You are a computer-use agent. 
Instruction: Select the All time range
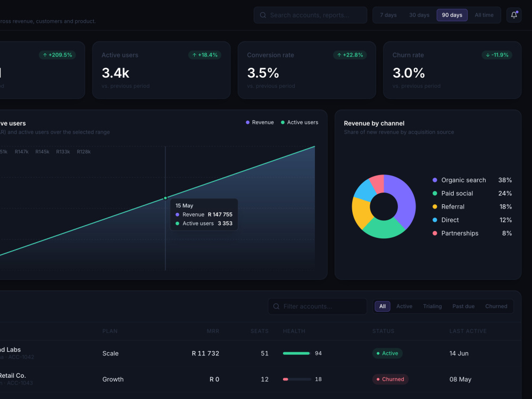point(484,15)
